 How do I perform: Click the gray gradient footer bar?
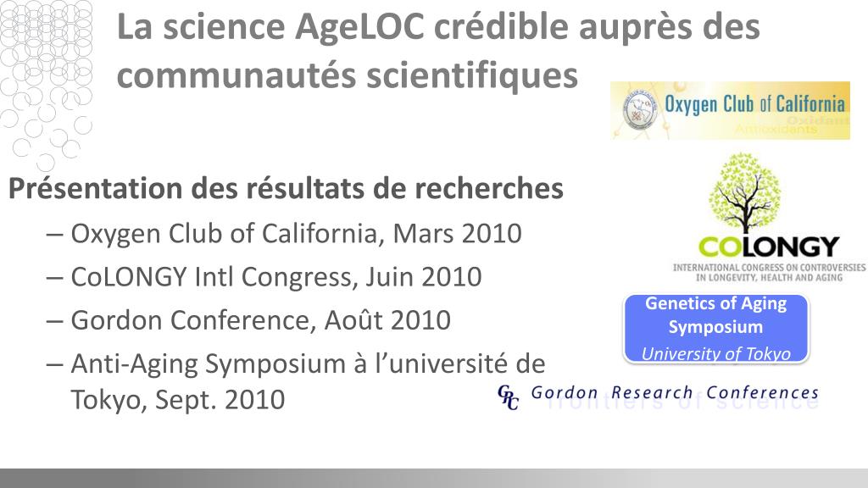[434, 478]
